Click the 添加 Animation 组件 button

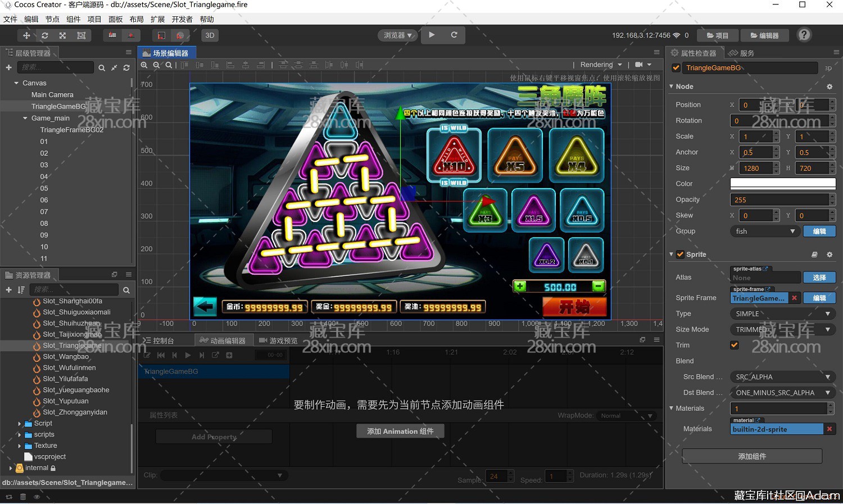click(400, 431)
